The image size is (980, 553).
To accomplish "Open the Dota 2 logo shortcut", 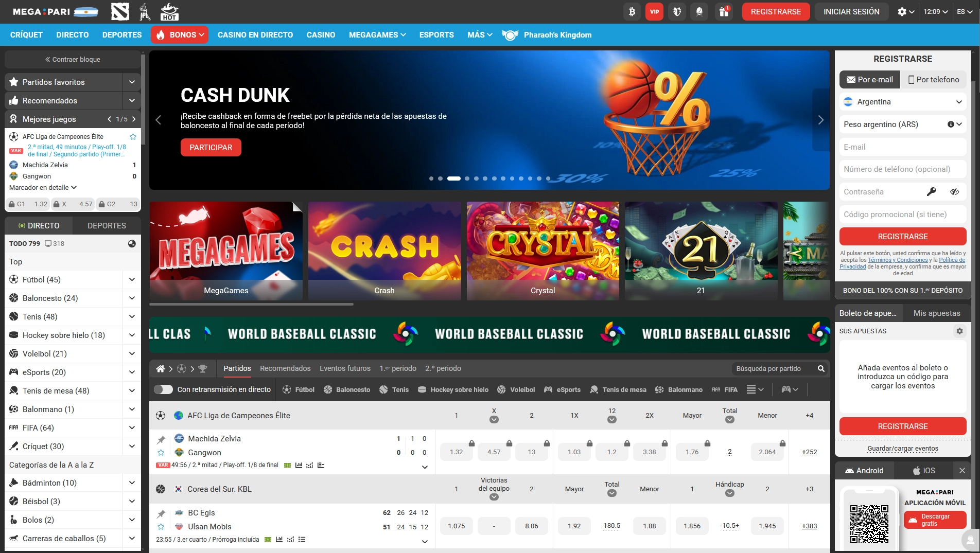I will pyautogui.click(x=120, y=11).
